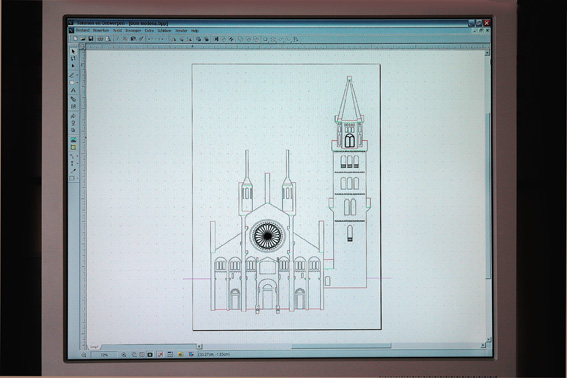Open the Bestand menu
This screenshot has width=567, height=378.
(x=82, y=30)
